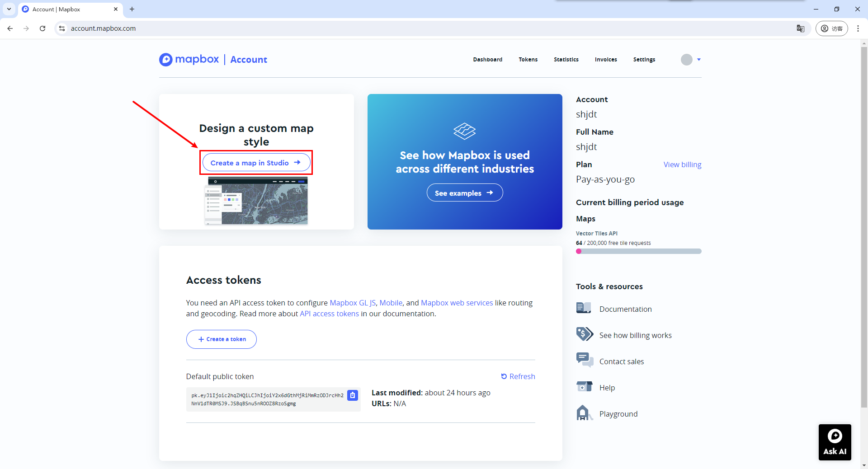Click the Access tokens heading
Screen dimensions: 868x469
pos(224,280)
